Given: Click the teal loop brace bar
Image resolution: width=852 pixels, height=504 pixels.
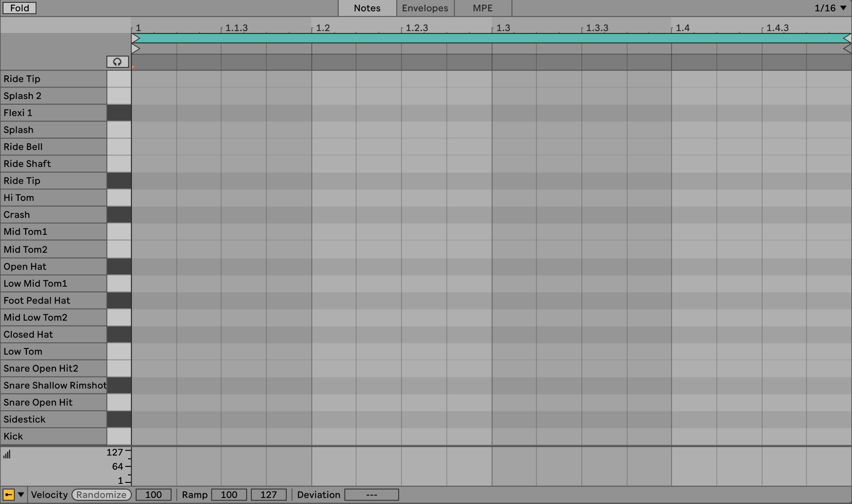Looking at the screenshot, I should pyautogui.click(x=490, y=38).
